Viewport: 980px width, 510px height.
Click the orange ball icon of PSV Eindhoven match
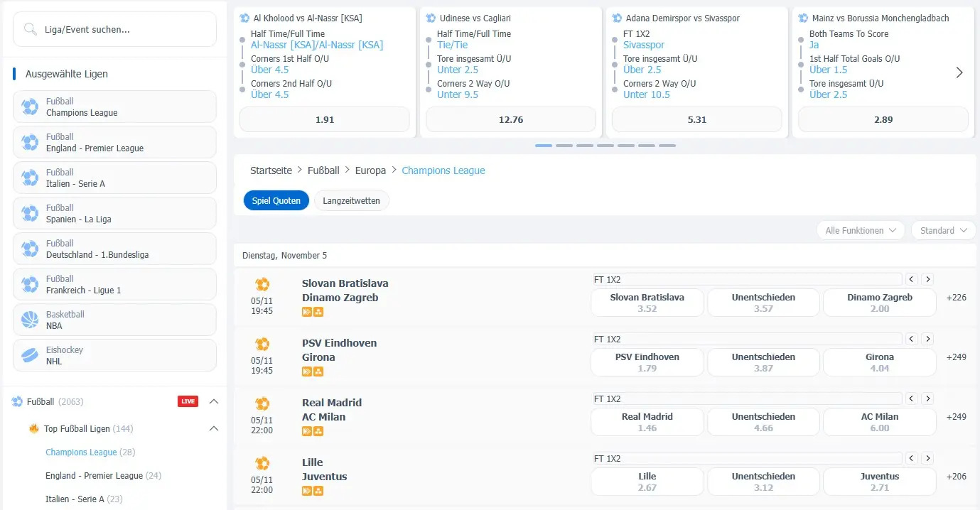click(x=262, y=344)
